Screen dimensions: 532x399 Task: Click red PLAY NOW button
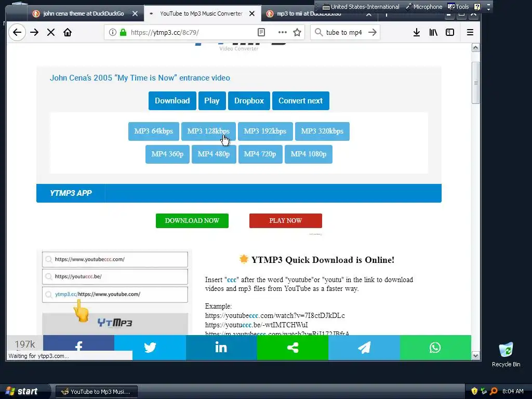click(x=286, y=220)
